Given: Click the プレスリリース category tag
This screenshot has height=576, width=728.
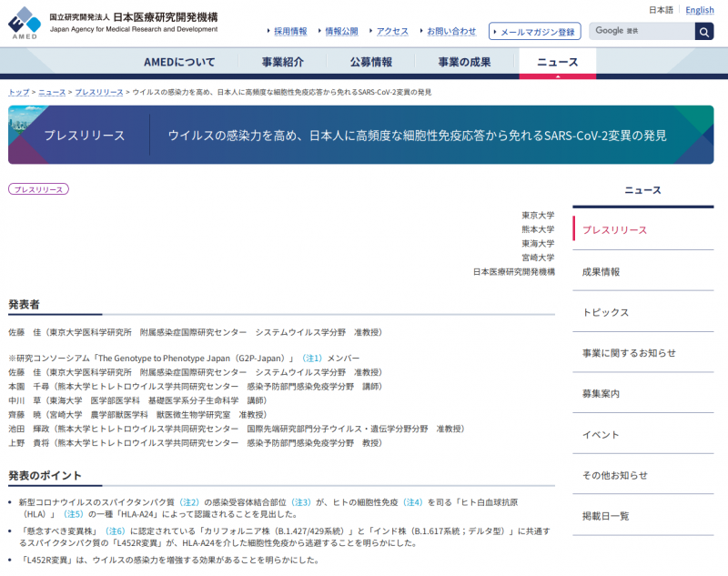Looking at the screenshot, I should click(x=37, y=188).
